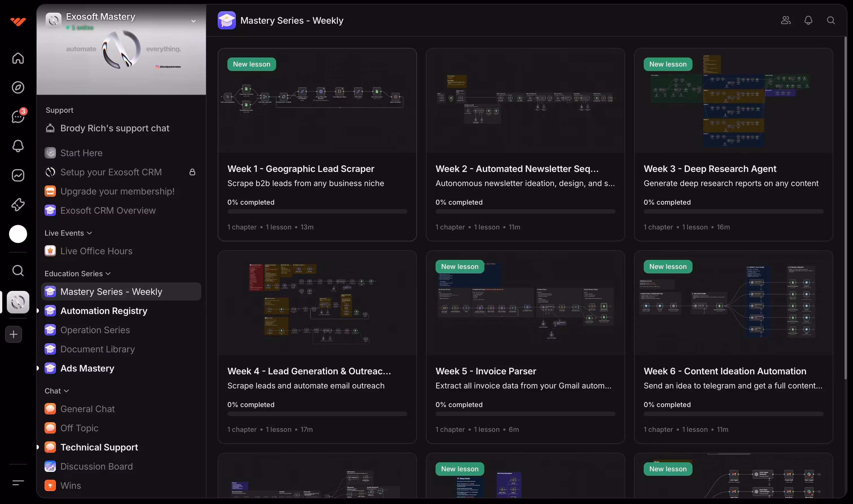This screenshot has height=504, width=853.
Task: Click the sidebar search magnifier icon
Action: click(x=18, y=271)
